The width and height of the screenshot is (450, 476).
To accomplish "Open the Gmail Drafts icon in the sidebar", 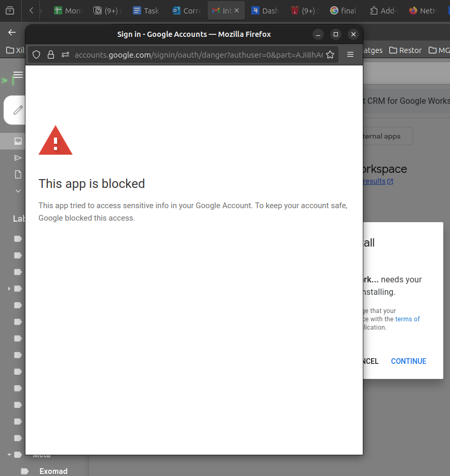I will pyautogui.click(x=18, y=174).
